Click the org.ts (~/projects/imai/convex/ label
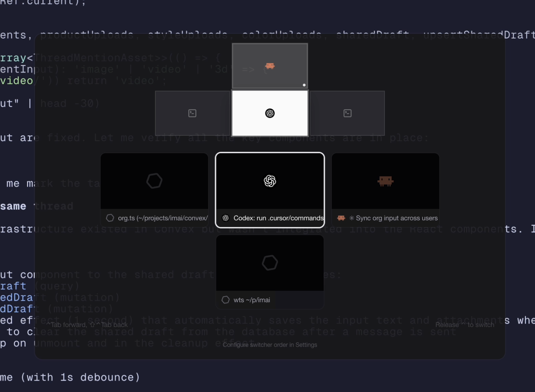 [x=163, y=218]
